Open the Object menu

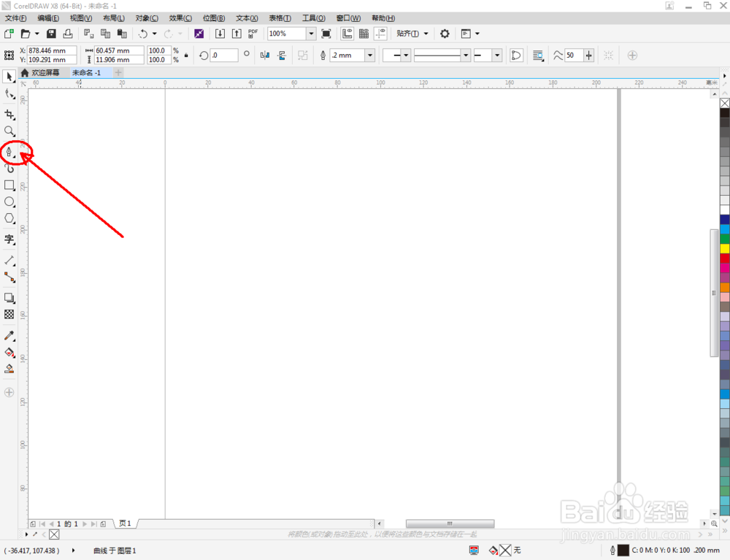[x=147, y=18]
